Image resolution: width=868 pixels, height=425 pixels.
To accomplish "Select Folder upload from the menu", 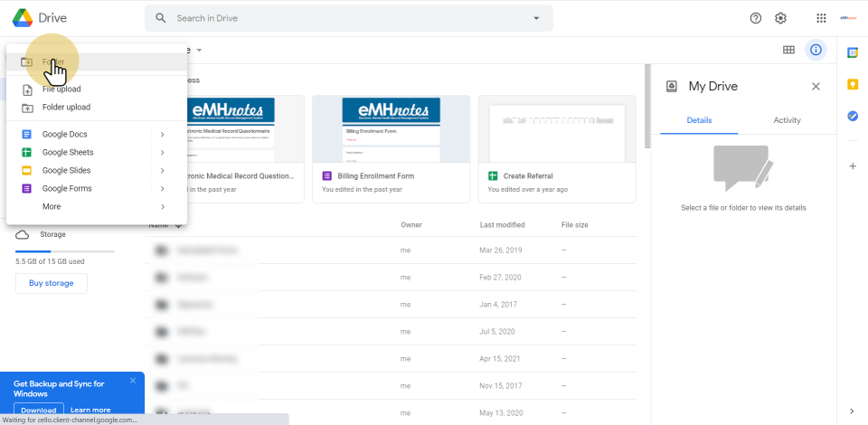I will (x=66, y=107).
